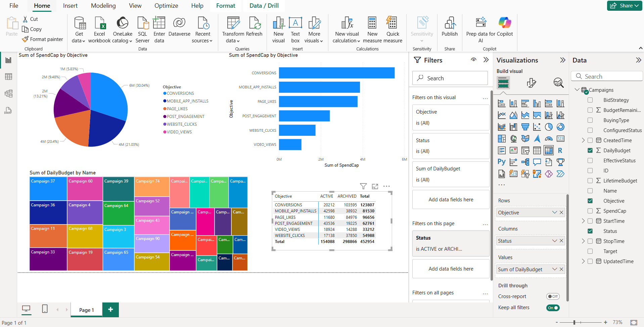Open the Modeling ribbon tab
Viewport: 644px width, 327px height.
[103, 6]
